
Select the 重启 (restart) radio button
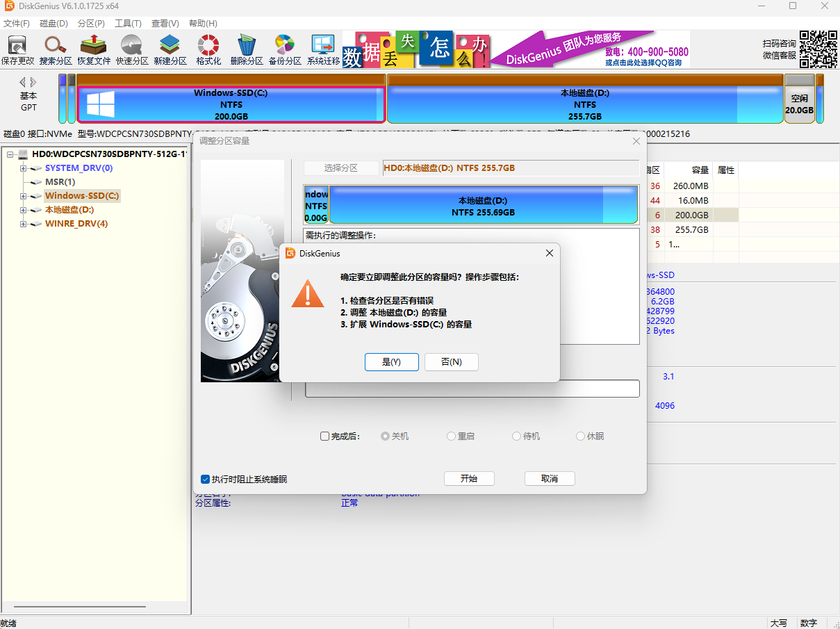point(451,436)
